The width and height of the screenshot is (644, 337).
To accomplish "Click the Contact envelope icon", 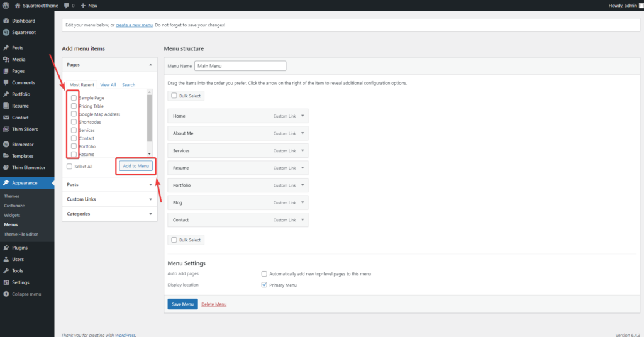I will (x=6, y=118).
